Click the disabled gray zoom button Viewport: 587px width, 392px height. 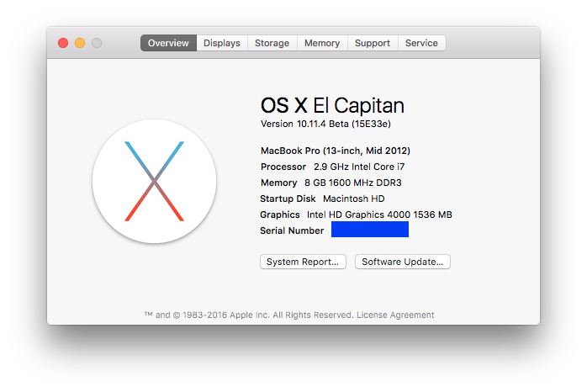[x=97, y=43]
